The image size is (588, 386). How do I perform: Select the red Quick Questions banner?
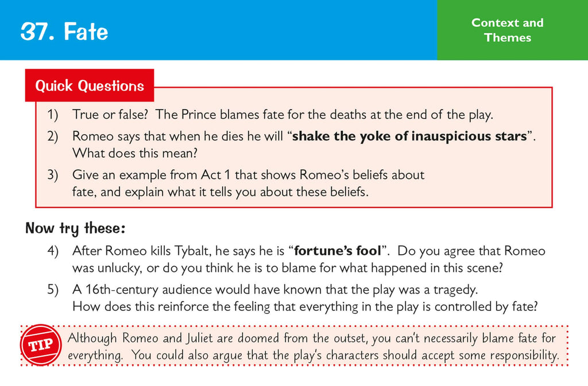pos(89,85)
